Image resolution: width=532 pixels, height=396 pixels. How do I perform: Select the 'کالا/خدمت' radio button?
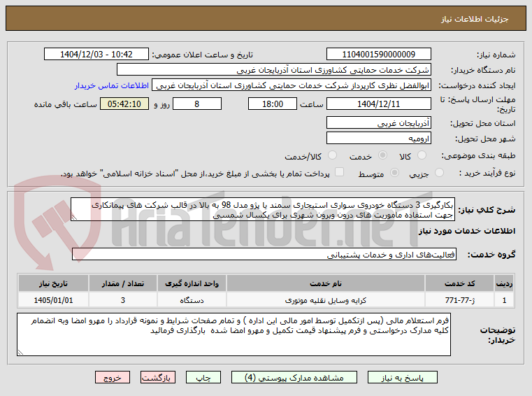pyautogui.click(x=332, y=155)
